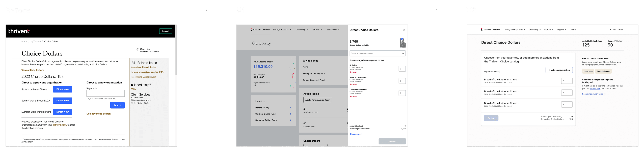
Task: Expand Explore dropdown in the navbar with Claims
Action: [549, 29]
